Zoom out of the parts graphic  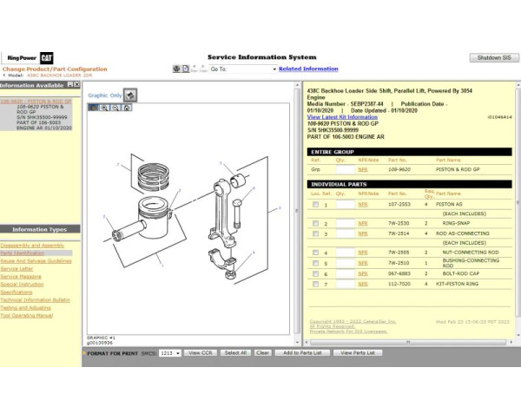pyautogui.click(x=115, y=108)
